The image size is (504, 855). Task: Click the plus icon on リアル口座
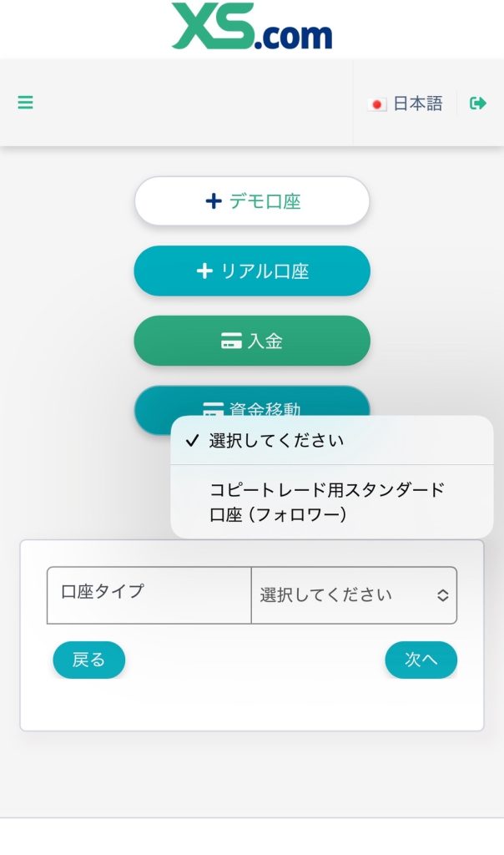click(x=204, y=271)
